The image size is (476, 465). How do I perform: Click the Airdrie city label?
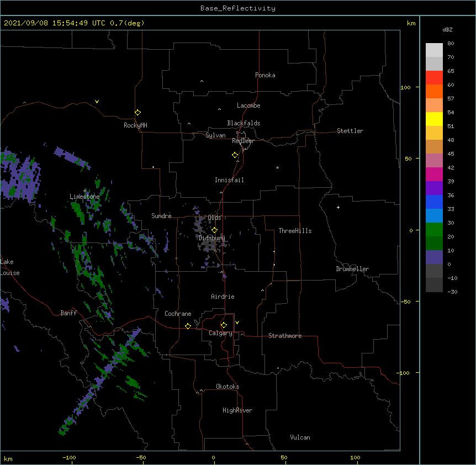point(223,297)
